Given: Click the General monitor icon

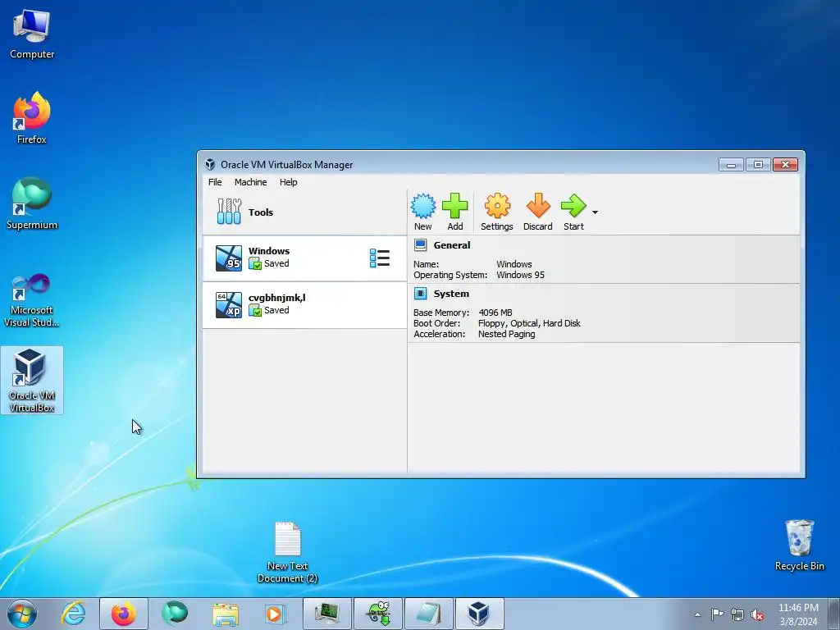Looking at the screenshot, I should (x=421, y=245).
